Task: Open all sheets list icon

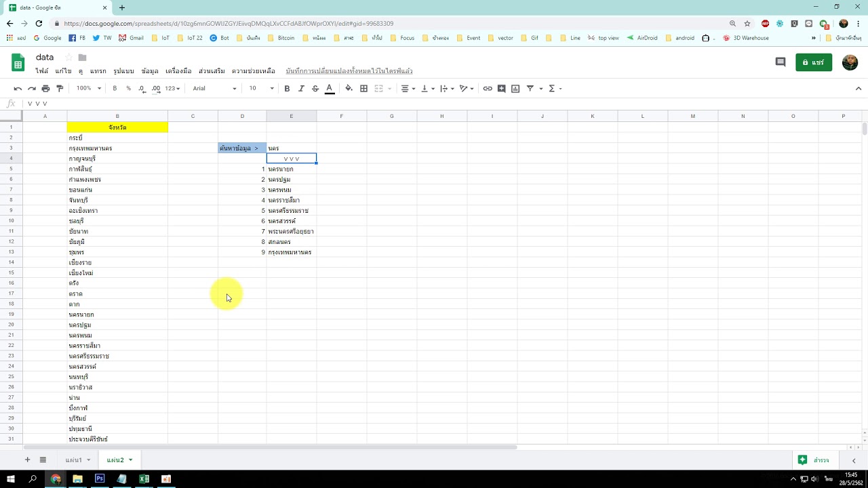Action: pyautogui.click(x=43, y=460)
